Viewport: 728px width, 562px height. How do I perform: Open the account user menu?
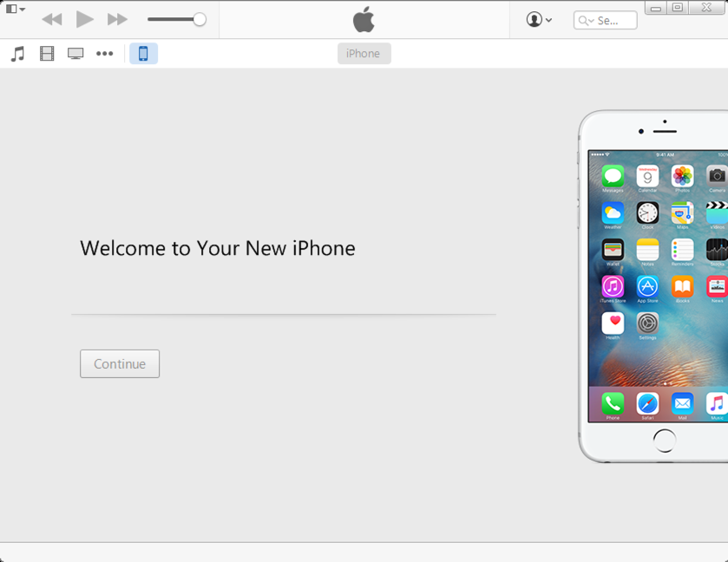coord(539,19)
